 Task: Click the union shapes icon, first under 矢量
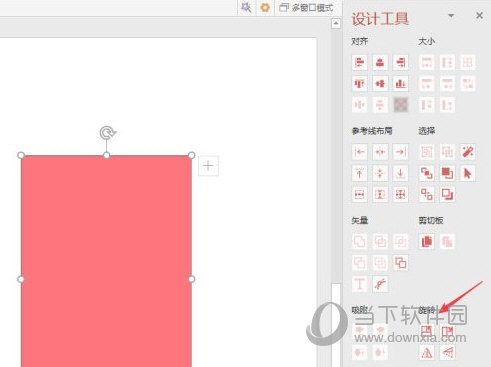359,241
